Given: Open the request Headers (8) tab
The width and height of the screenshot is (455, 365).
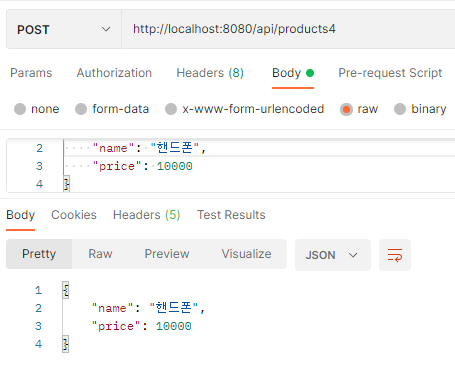Looking at the screenshot, I should coord(210,73).
